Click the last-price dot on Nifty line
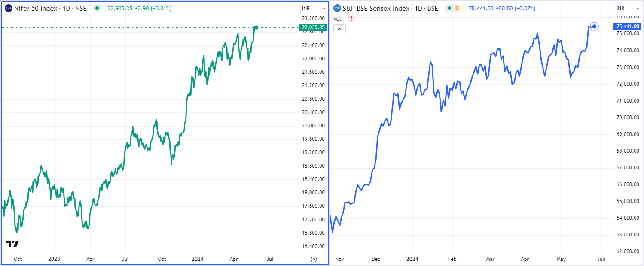Screen dimensions: 644x266 [256, 27]
